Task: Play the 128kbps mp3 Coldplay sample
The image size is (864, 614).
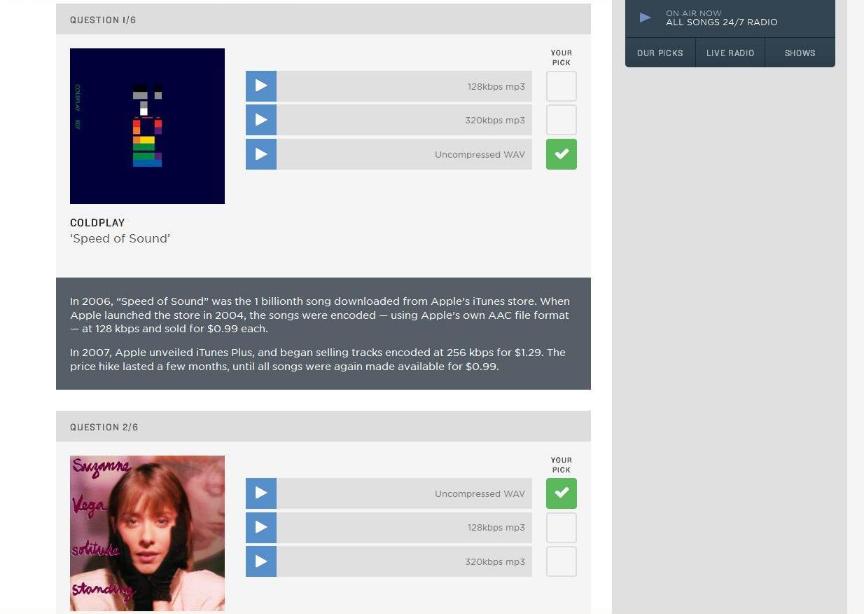Action: 261,86
